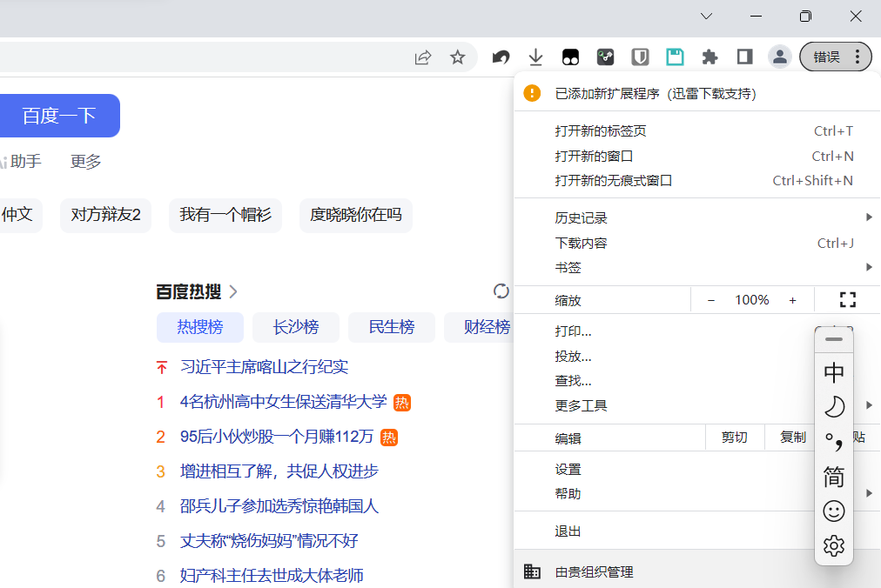This screenshot has height=588, width=881.
Task: Click the 对方辩友2 suggestion chip
Action: [x=105, y=215]
